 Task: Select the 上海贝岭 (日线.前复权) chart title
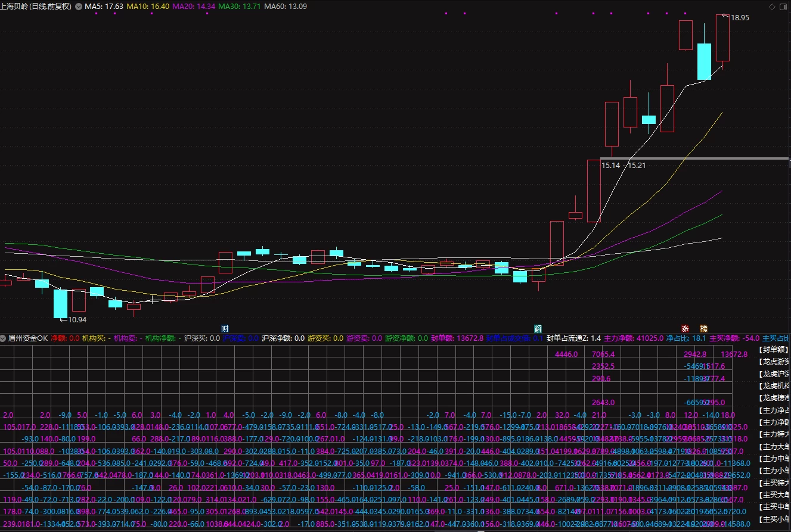coord(36,7)
